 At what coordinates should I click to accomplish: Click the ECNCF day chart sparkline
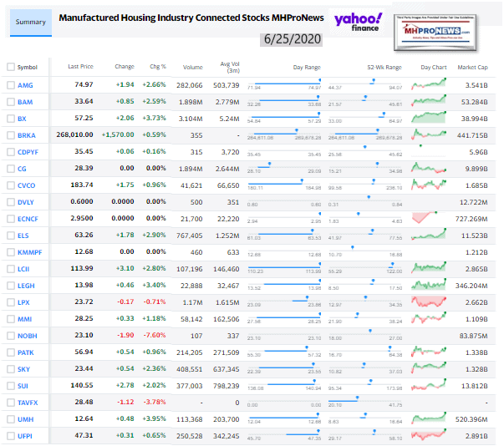coord(432,217)
